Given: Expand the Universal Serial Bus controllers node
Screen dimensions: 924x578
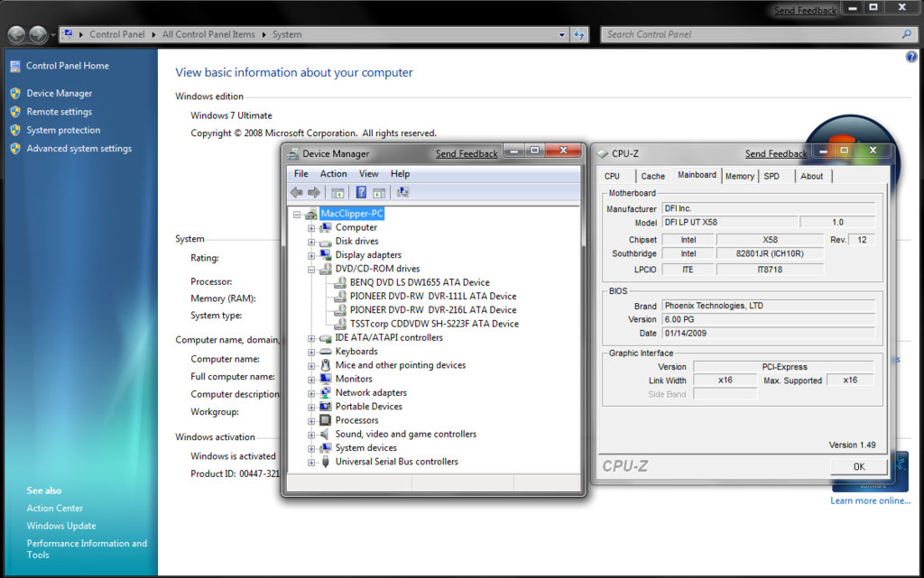Looking at the screenshot, I should point(311,462).
